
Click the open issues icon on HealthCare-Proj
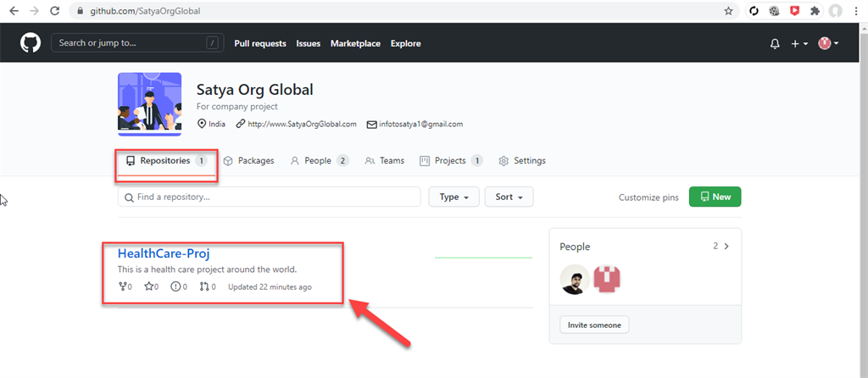click(175, 286)
